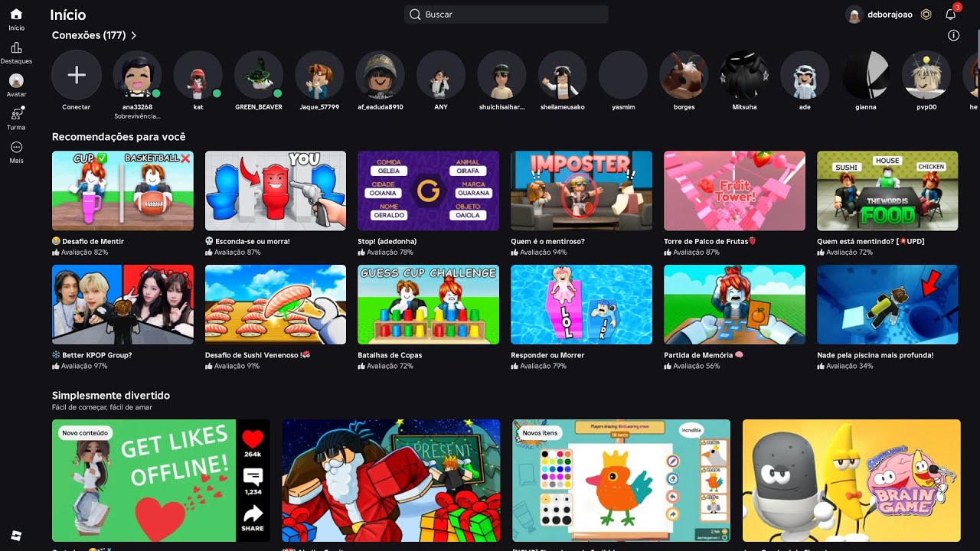Click the Simplesmente divertido heading

click(111, 396)
